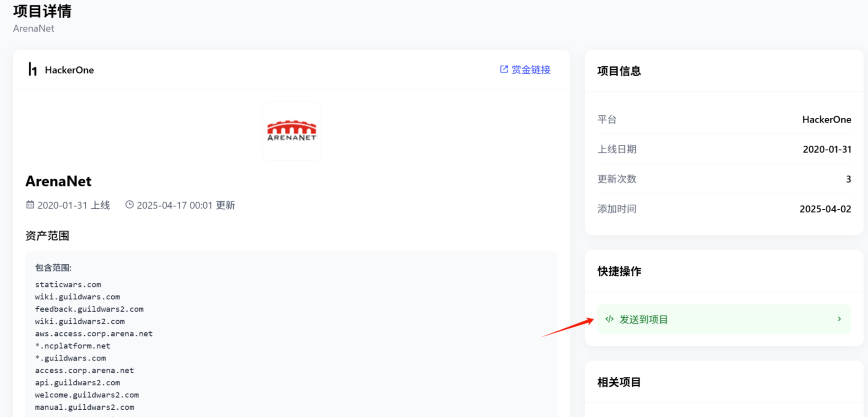Click the access.corp.arena.net scope entry
This screenshot has height=417, width=868.
[84, 370]
